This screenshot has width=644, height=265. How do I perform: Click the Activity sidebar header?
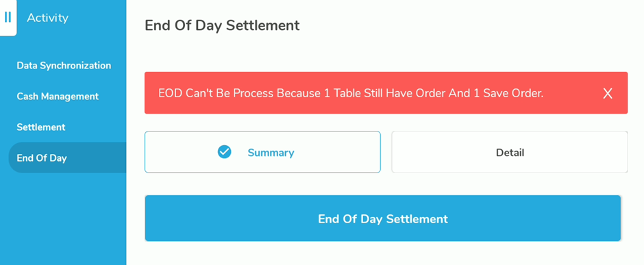point(48,18)
